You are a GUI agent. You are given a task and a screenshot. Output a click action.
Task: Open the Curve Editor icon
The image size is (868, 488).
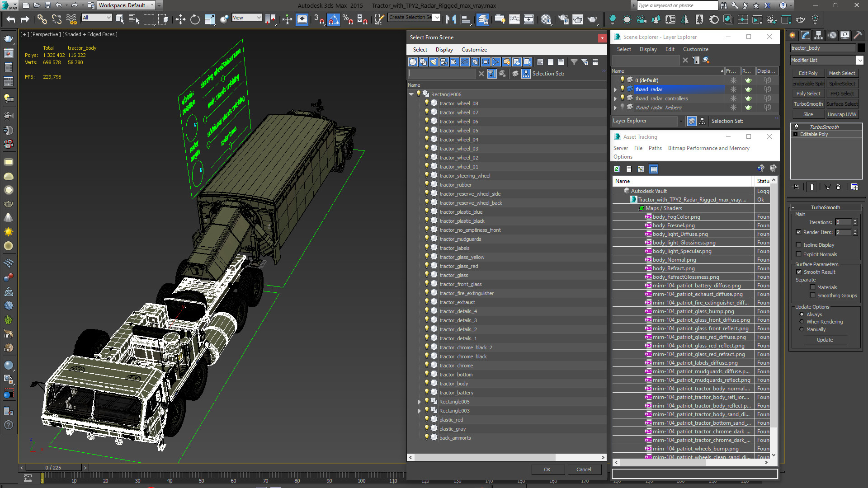pyautogui.click(x=514, y=19)
